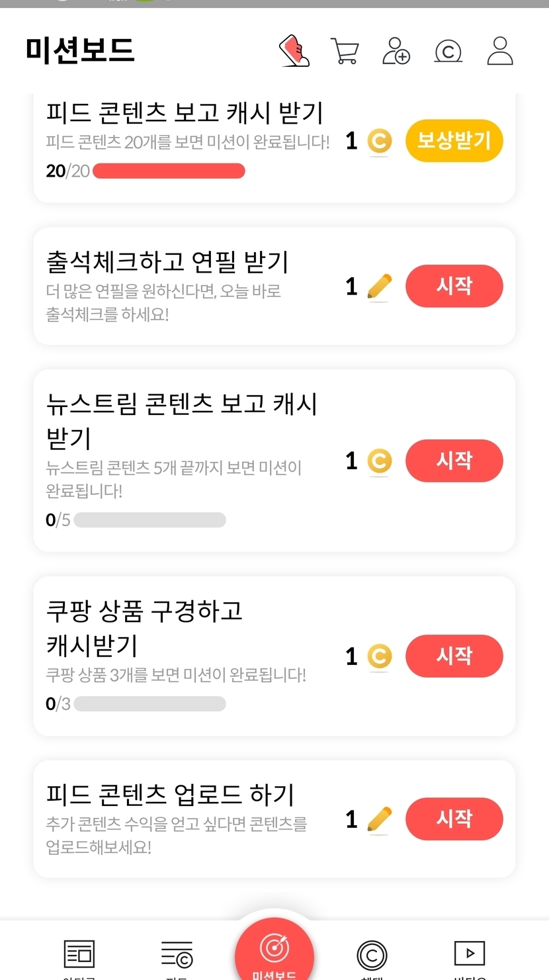Tap the 0/3 쿠팡 progress bar
The image size is (549, 980).
pyautogui.click(x=149, y=703)
